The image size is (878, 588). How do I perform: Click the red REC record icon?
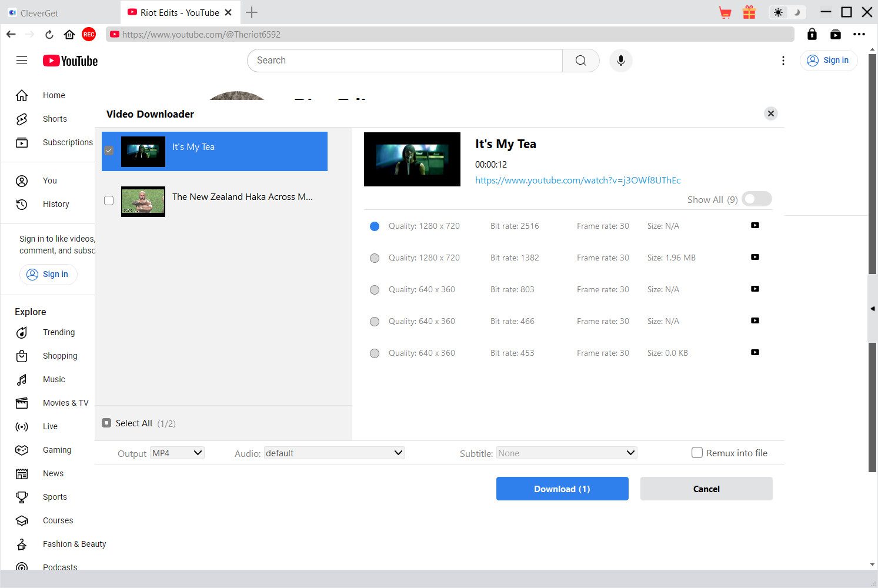tap(89, 35)
